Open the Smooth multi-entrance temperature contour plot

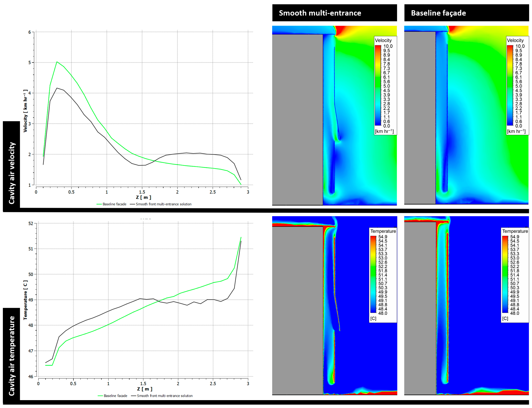click(335, 305)
